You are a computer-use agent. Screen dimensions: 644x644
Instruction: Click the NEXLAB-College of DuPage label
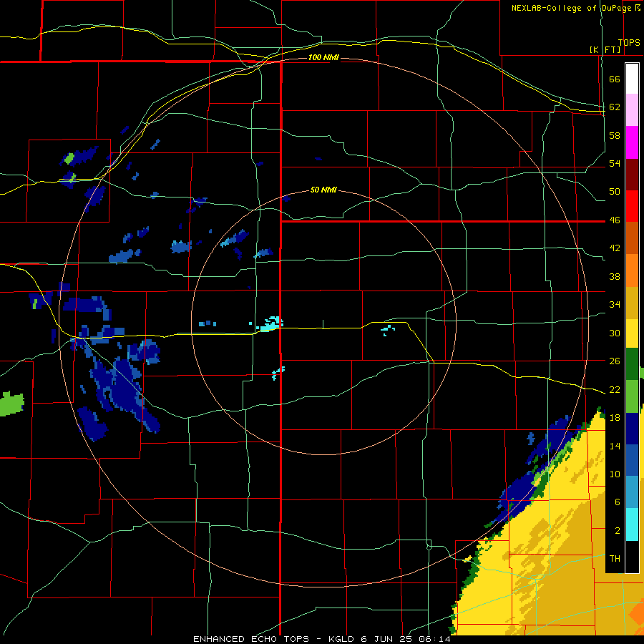click(572, 8)
